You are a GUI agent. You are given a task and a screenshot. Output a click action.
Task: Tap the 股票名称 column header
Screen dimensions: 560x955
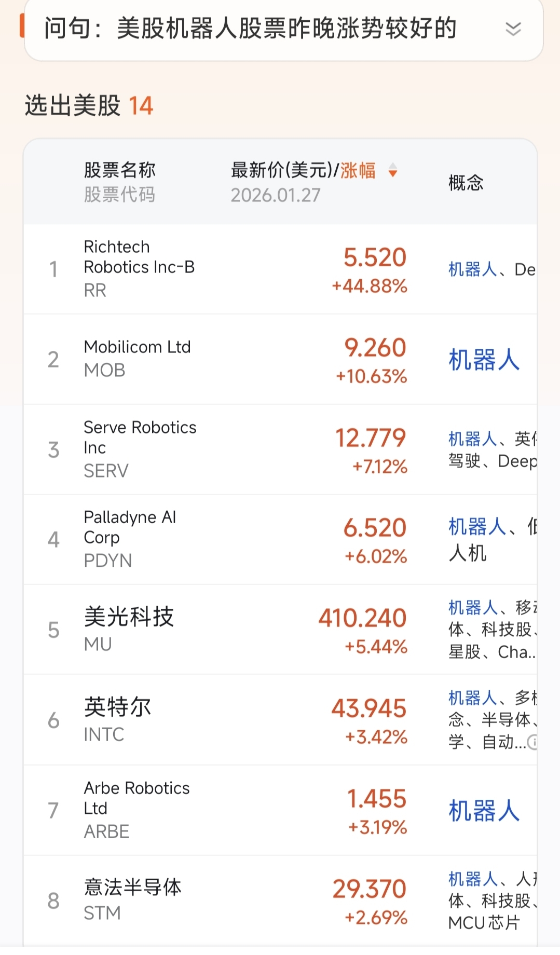tap(119, 170)
